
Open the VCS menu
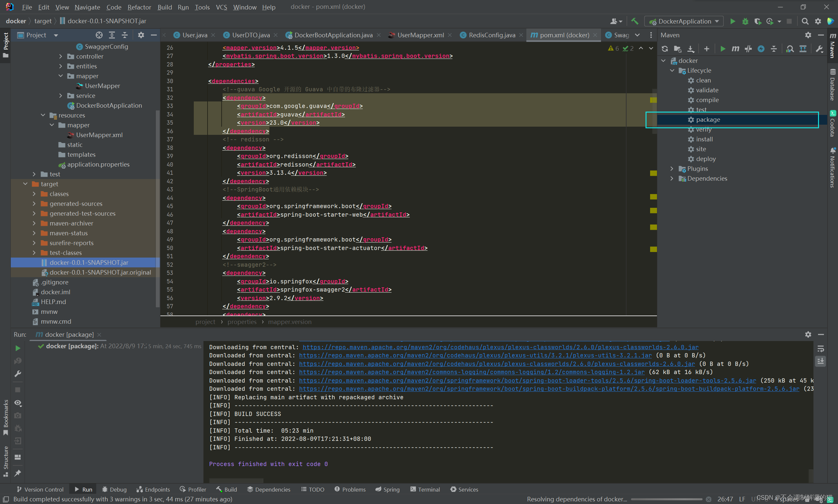click(222, 7)
